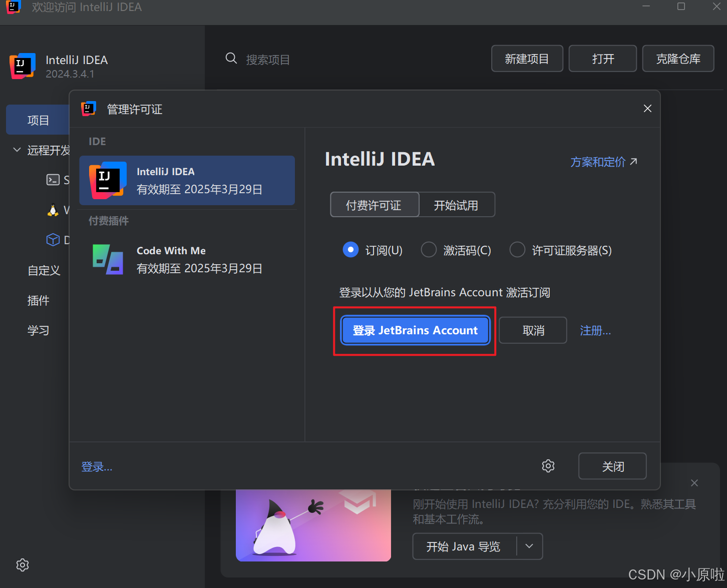
Task: Click the IntelliJ IDEA logo in the welcome sidebar
Action: [23, 66]
